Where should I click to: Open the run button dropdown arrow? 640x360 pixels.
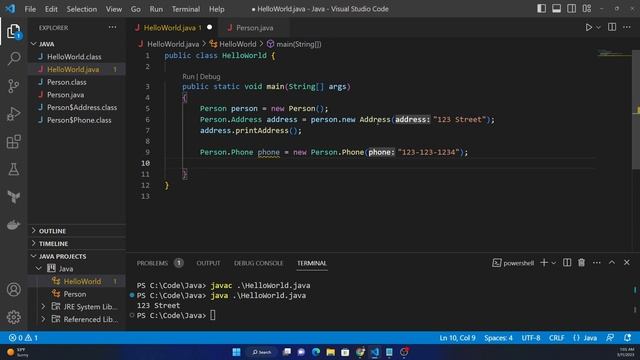598,27
